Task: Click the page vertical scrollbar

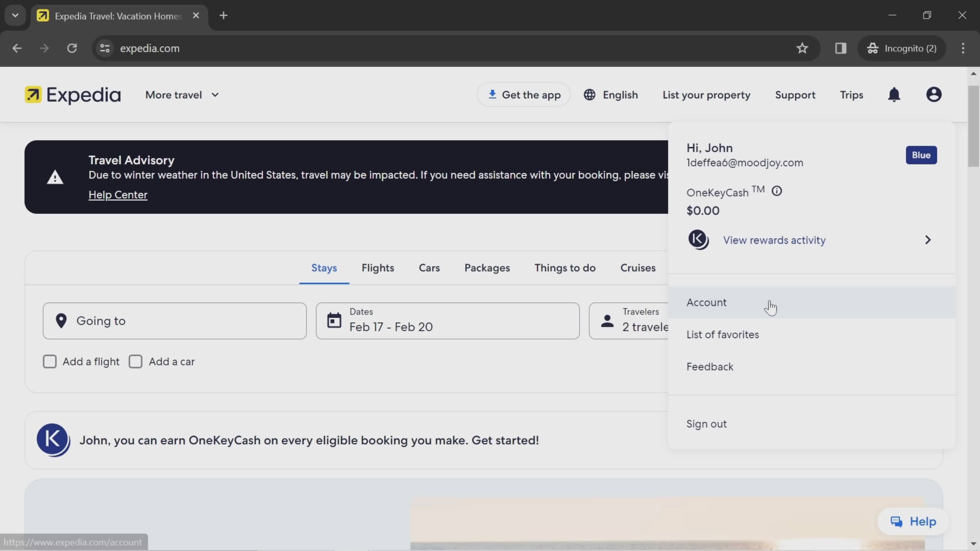Action: 974,126
